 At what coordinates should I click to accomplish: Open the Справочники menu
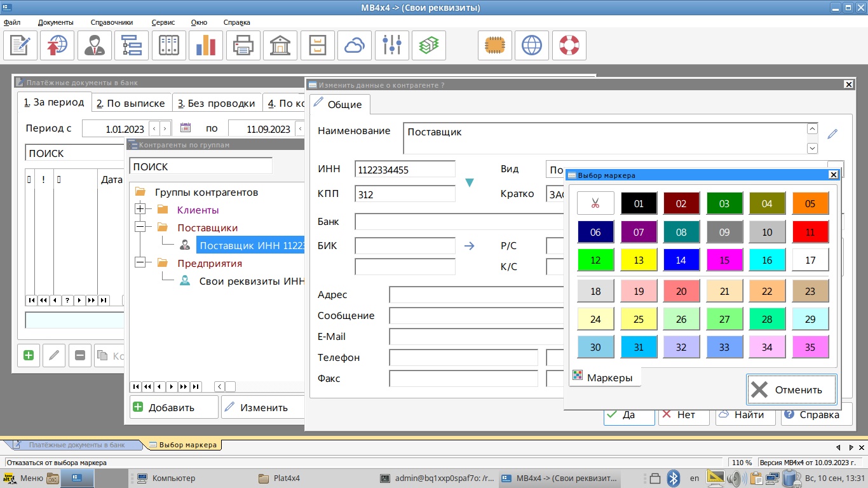112,22
